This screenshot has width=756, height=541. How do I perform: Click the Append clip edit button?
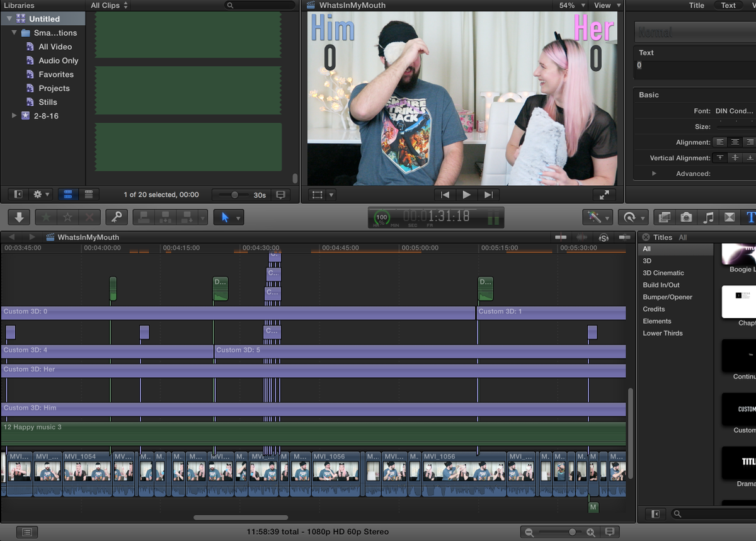[188, 217]
